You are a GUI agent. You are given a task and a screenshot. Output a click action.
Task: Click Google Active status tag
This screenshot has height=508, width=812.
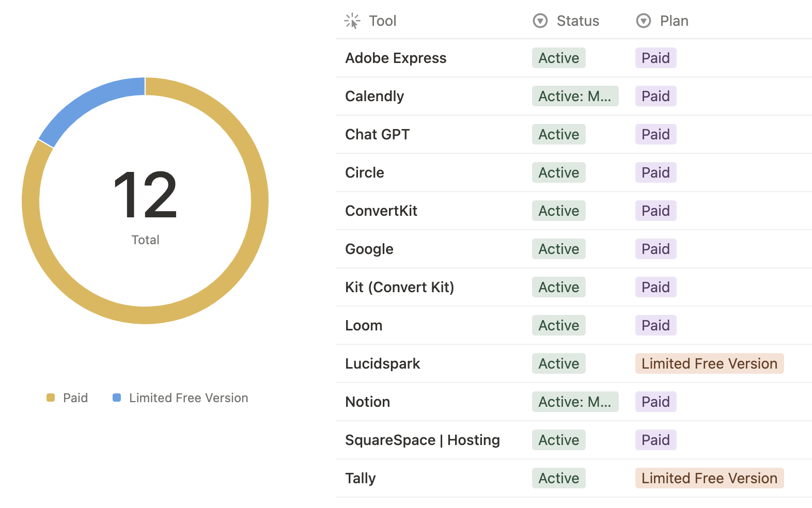click(559, 249)
